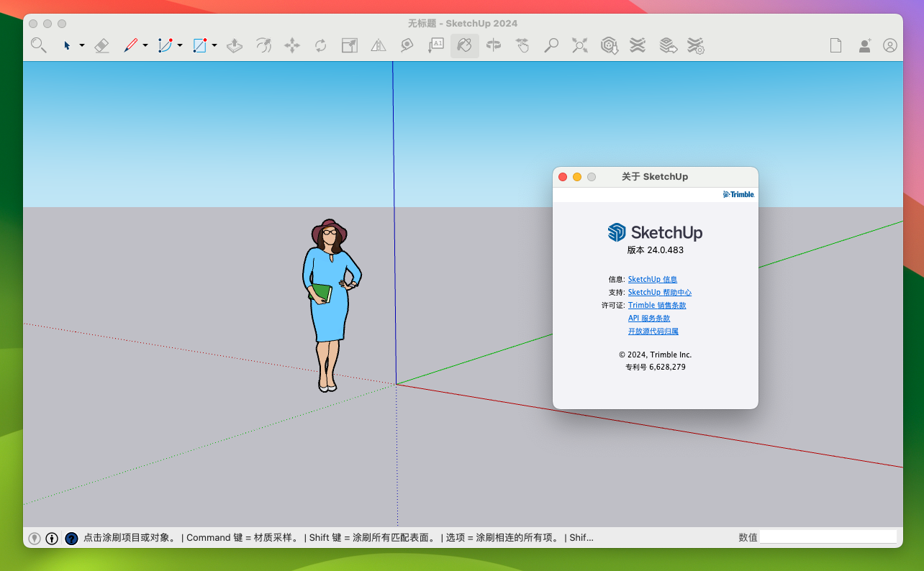Open the API 服务条款 link

pyautogui.click(x=649, y=318)
